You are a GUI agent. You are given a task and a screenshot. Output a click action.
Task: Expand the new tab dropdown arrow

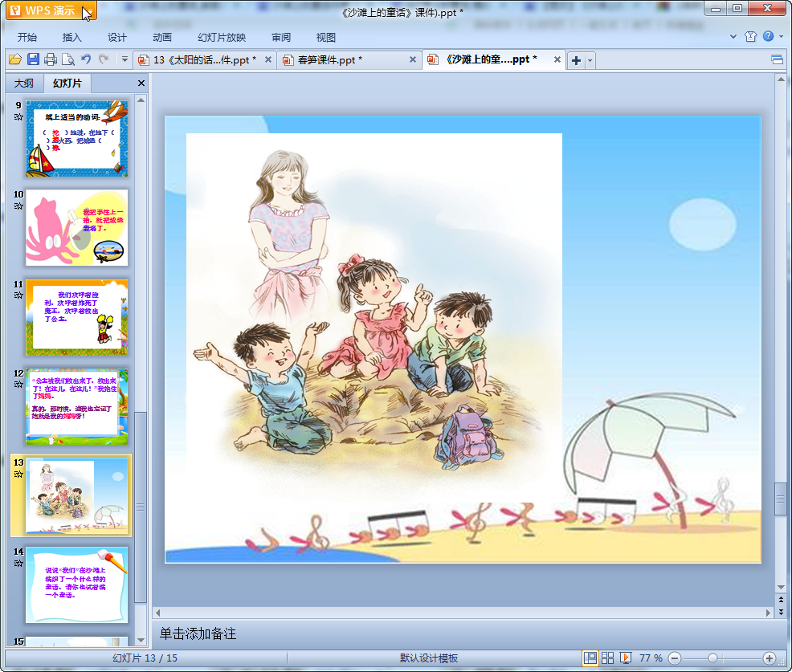tap(590, 60)
